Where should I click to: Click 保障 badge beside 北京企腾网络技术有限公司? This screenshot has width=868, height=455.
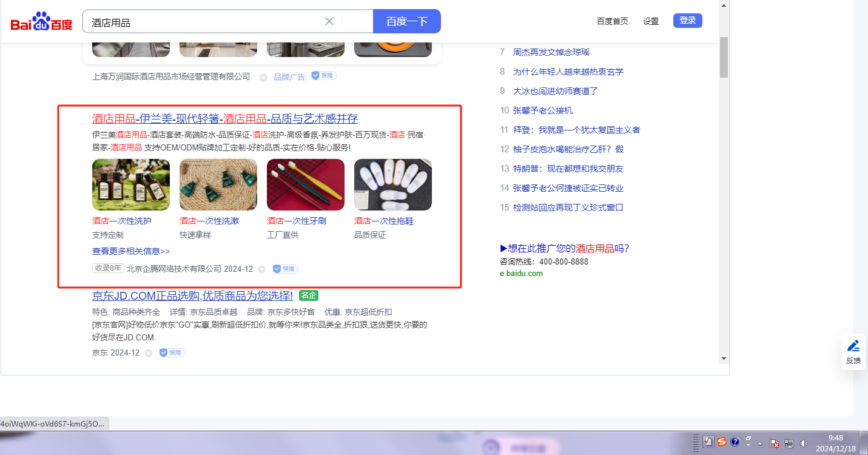tap(285, 269)
